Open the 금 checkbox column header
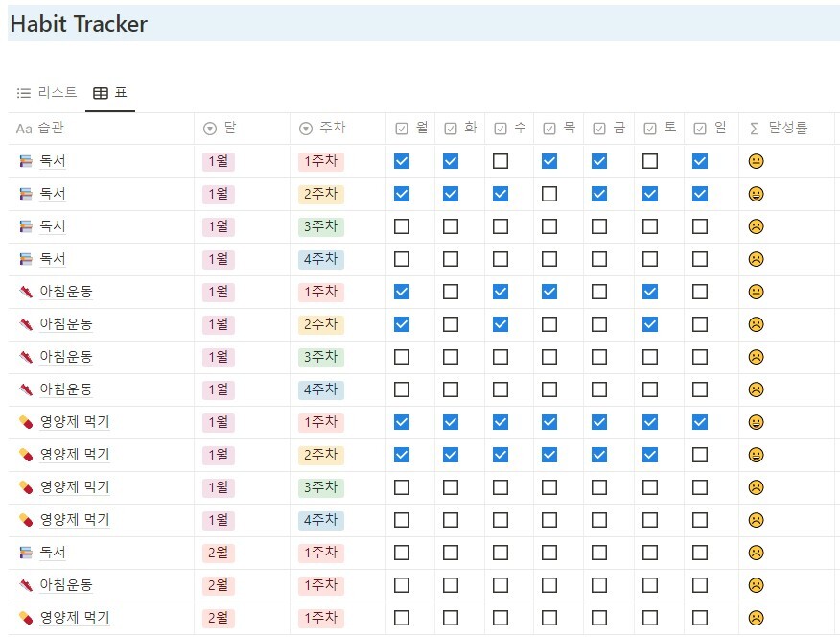840x637 pixels. coord(609,129)
